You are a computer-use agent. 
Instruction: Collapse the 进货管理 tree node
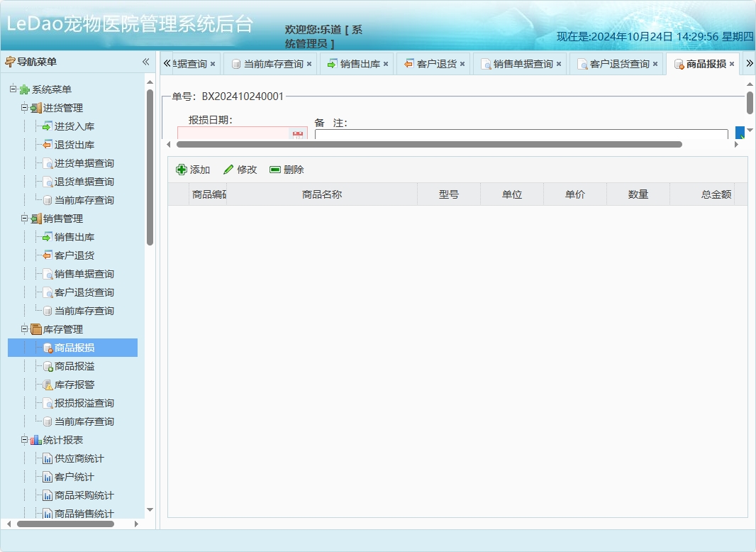tap(23, 108)
